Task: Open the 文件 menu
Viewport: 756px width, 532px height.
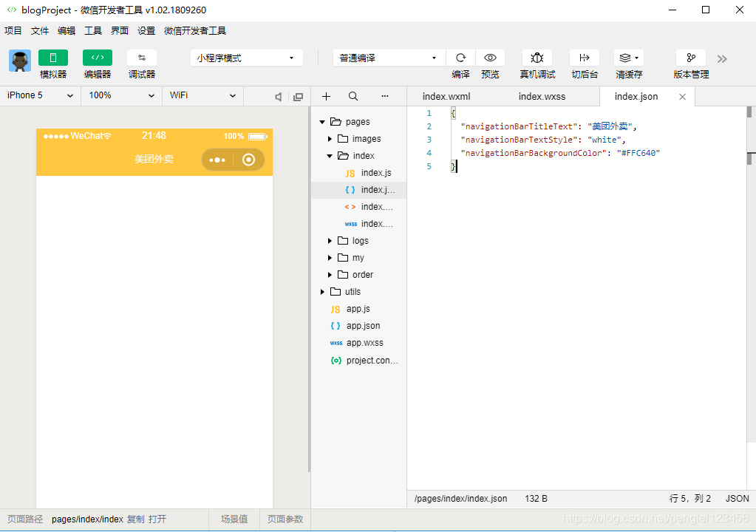Action: pos(39,31)
